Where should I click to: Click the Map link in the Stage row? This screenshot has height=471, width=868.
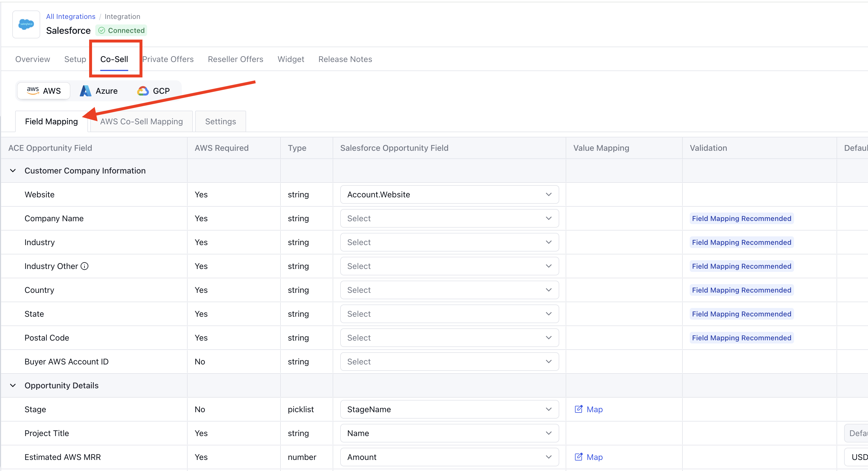tap(594, 409)
